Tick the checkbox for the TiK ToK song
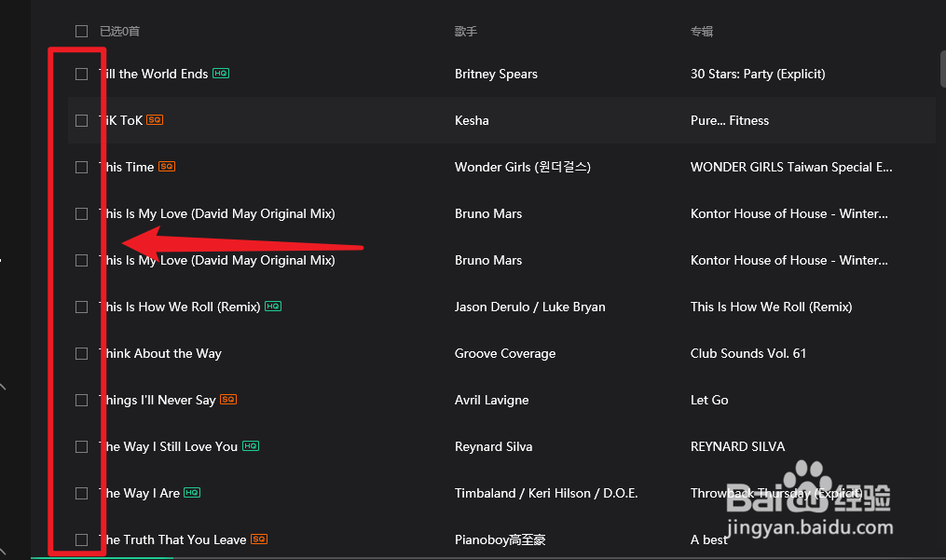This screenshot has width=946, height=560. (82, 120)
